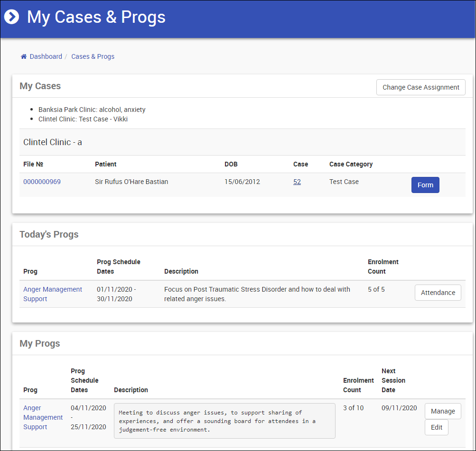This screenshot has height=451, width=476.
Task: Click the Next Session Date column header
Action: pyautogui.click(x=393, y=380)
